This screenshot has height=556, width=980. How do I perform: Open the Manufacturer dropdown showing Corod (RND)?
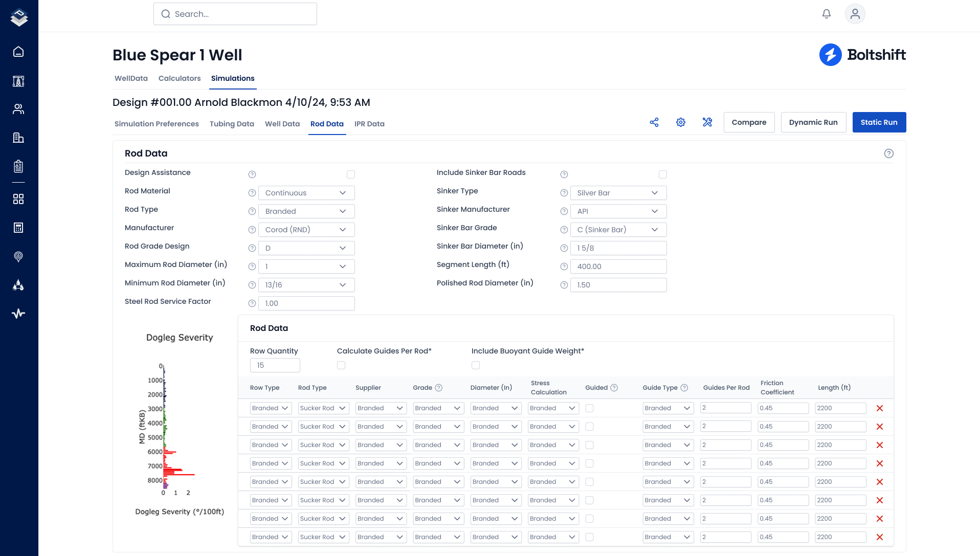(x=306, y=230)
